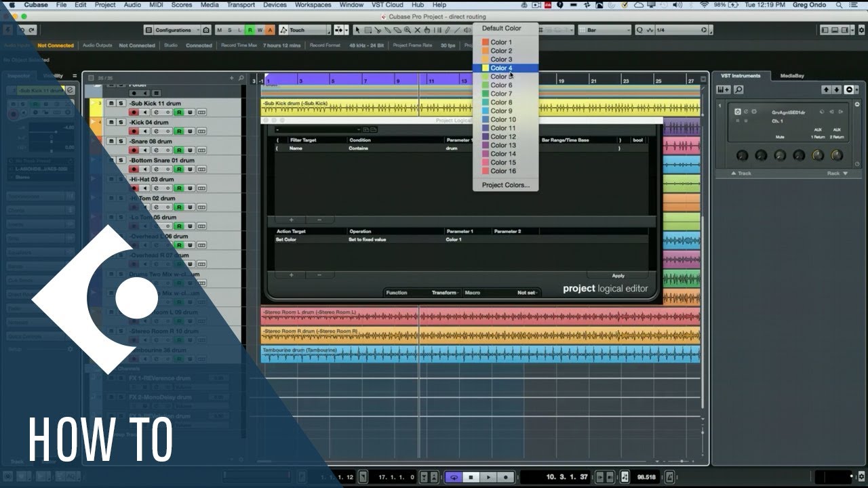Click the Wi-Fi status icon
This screenshot has height=488, width=868.
click(x=703, y=5)
